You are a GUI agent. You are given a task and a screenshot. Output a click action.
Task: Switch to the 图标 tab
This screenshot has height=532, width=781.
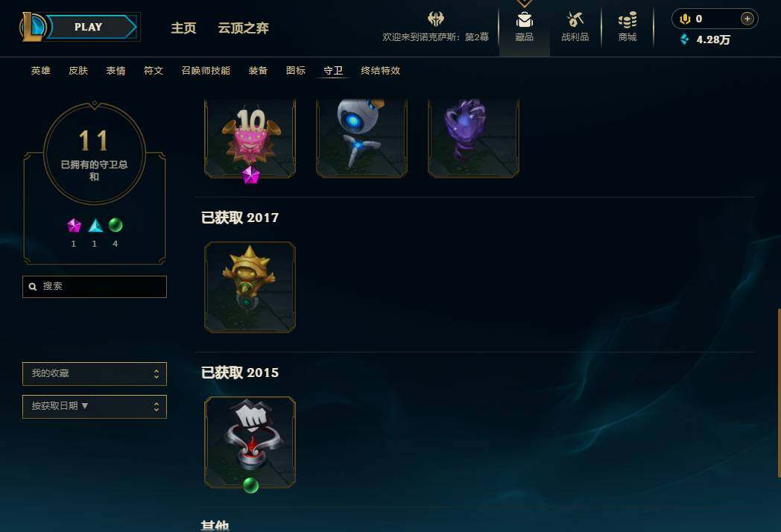(296, 71)
